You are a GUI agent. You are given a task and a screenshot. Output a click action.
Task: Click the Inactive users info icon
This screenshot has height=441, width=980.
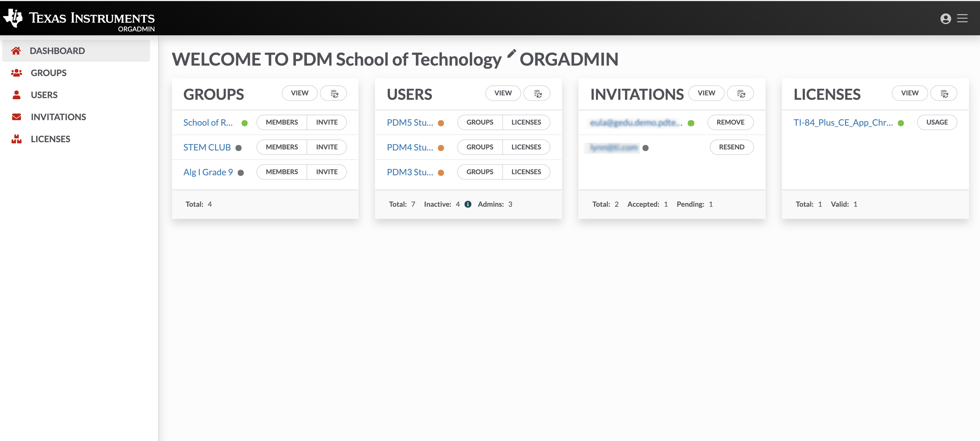pos(468,204)
